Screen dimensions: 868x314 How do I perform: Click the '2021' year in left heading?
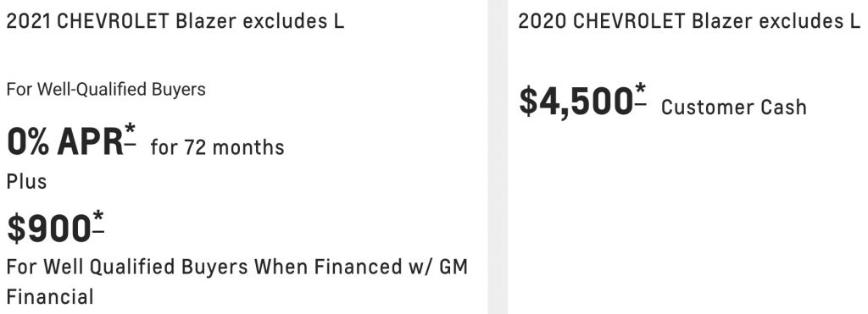pos(28,21)
